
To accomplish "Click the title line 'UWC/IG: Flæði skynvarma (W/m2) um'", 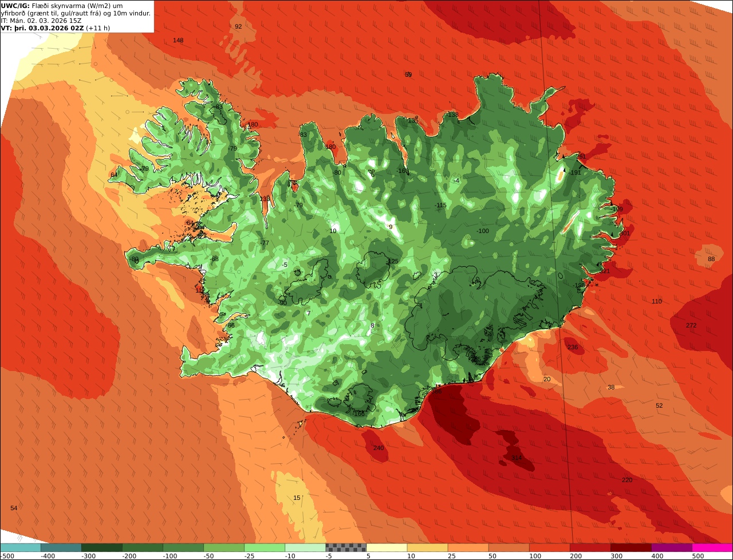I will coord(62,5).
